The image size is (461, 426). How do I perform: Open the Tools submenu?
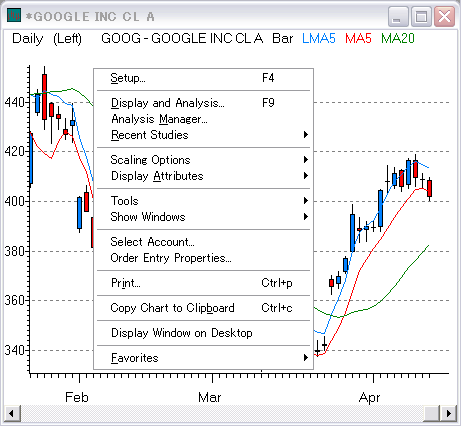(x=203, y=201)
